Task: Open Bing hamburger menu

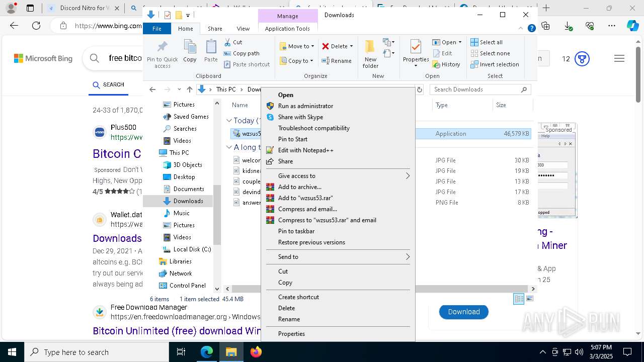Action: click(619, 59)
